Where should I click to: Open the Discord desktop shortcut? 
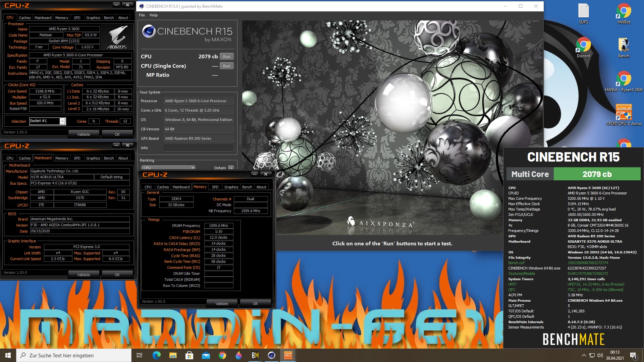583,47
